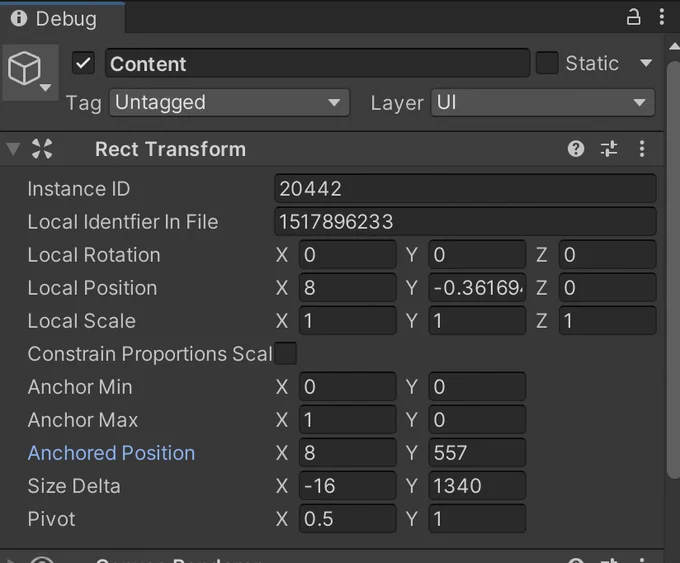This screenshot has width=680, height=563.
Task: Click Anchor Min Y field
Action: [x=477, y=386]
